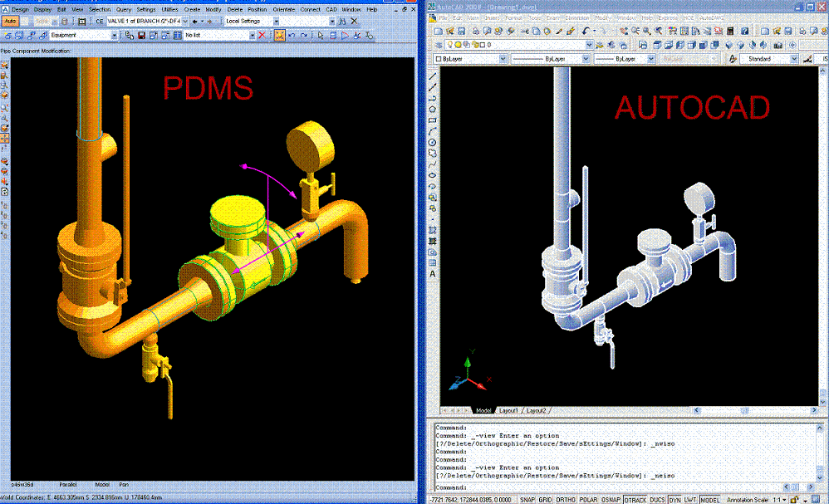Click the back arrow next to CE field
The height and width of the screenshot is (504, 829).
(195, 21)
